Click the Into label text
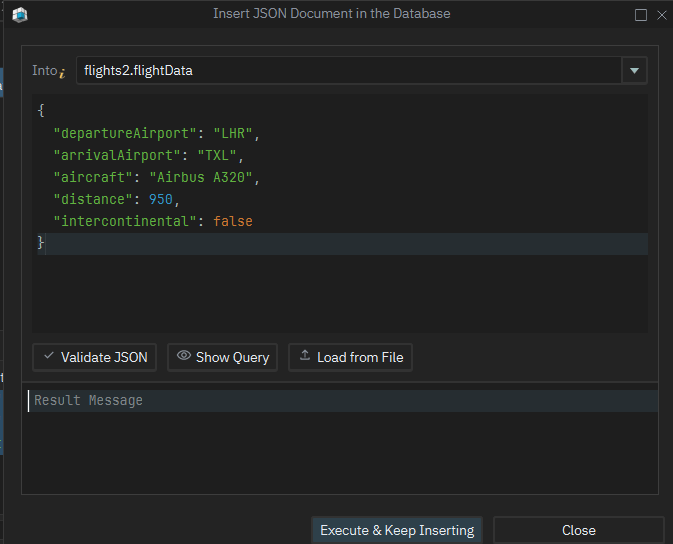Viewport: 673px width, 544px height. (x=45, y=70)
